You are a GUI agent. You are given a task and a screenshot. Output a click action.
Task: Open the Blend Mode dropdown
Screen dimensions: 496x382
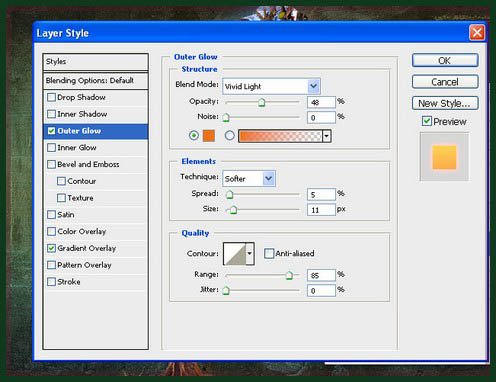pyautogui.click(x=271, y=86)
